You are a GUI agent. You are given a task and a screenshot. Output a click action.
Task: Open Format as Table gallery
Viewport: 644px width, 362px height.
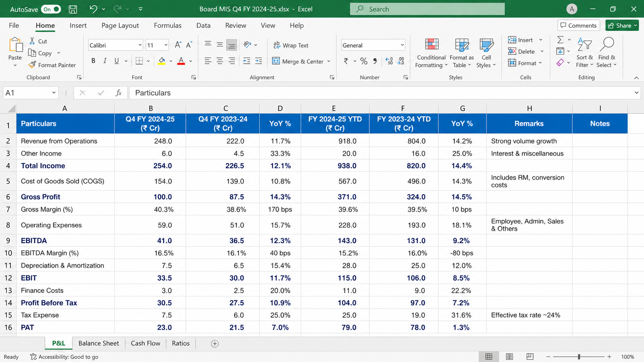[x=462, y=53]
